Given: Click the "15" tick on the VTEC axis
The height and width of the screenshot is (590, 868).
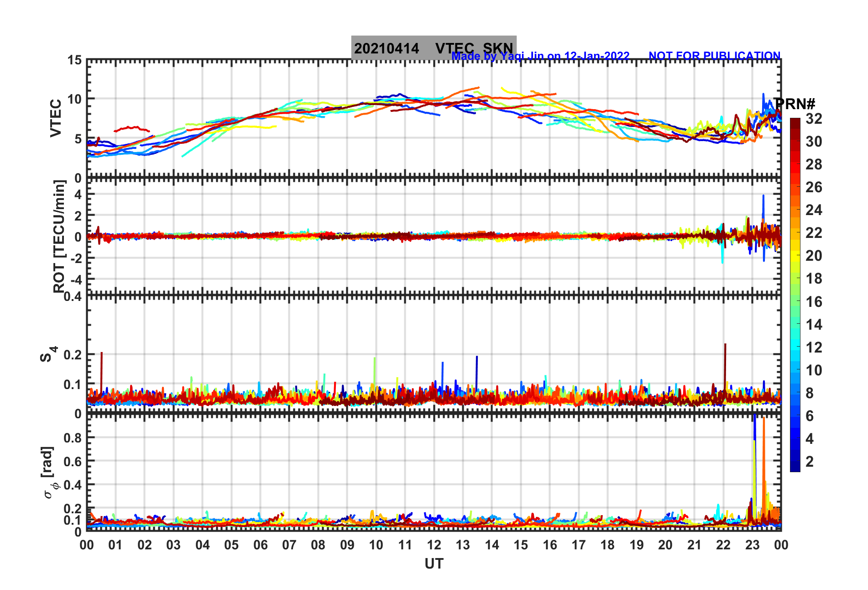Looking at the screenshot, I should 75,60.
